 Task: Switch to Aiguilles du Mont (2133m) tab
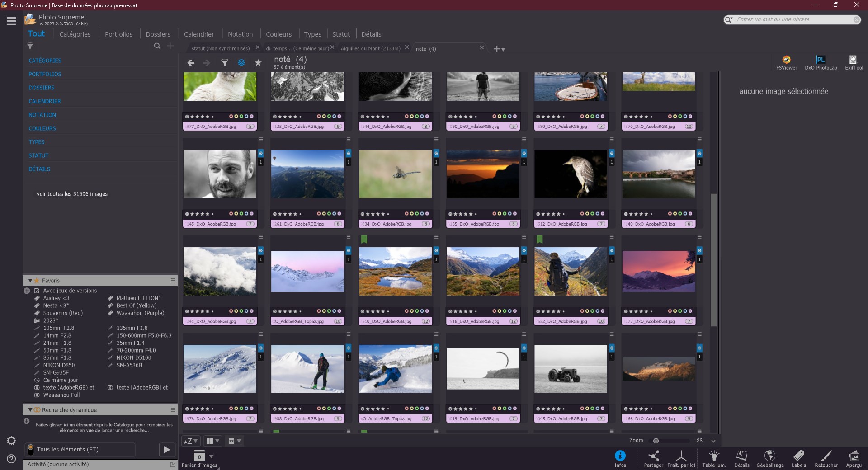point(370,48)
